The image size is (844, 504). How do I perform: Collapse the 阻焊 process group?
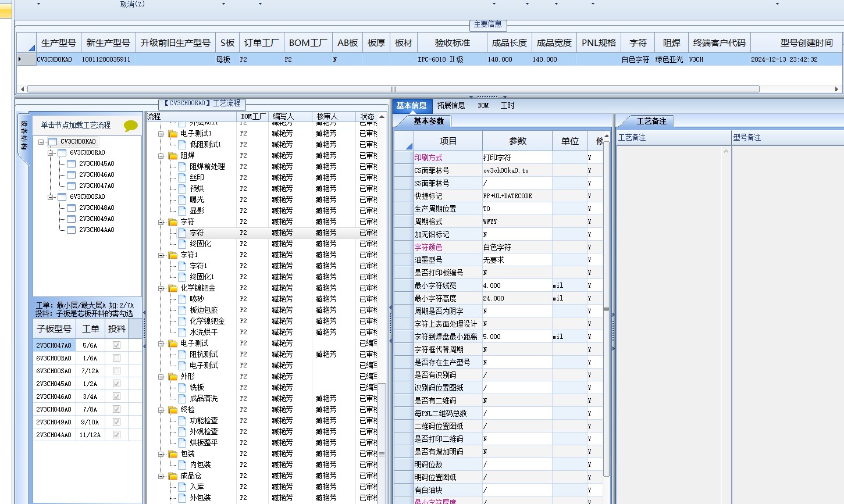click(x=161, y=156)
